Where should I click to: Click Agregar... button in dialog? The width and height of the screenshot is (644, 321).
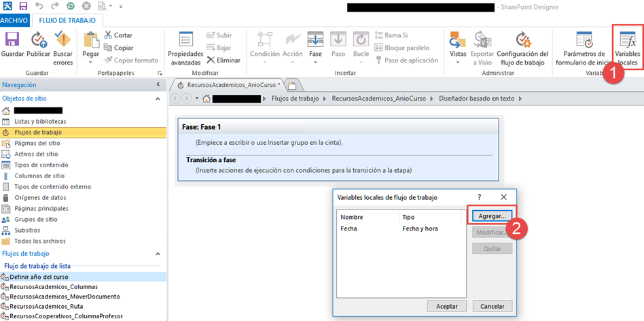492,216
